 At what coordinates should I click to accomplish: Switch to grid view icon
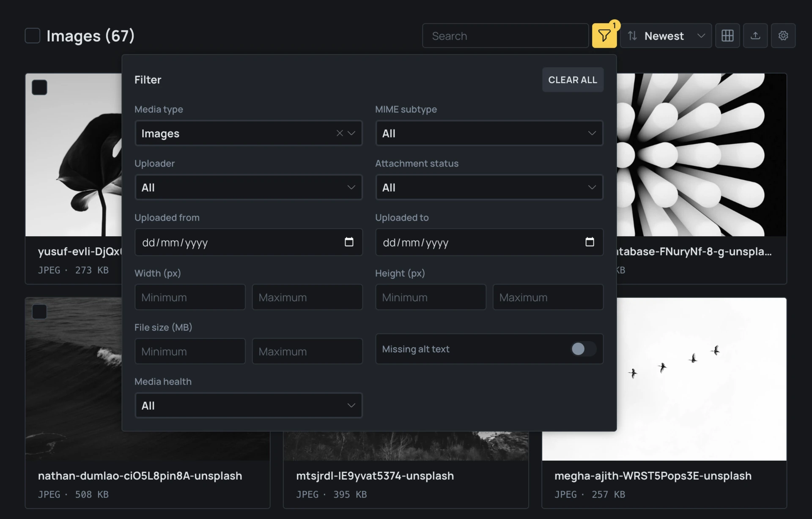coord(727,36)
